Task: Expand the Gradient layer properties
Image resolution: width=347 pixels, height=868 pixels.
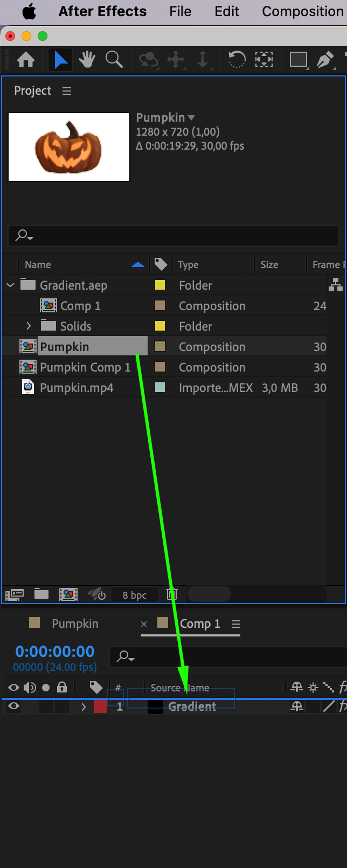Action: click(84, 706)
